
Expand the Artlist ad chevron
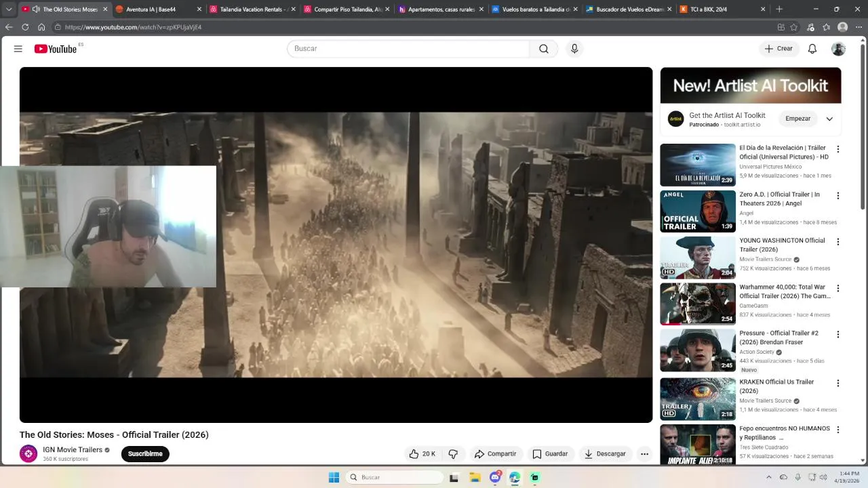pyautogui.click(x=829, y=119)
